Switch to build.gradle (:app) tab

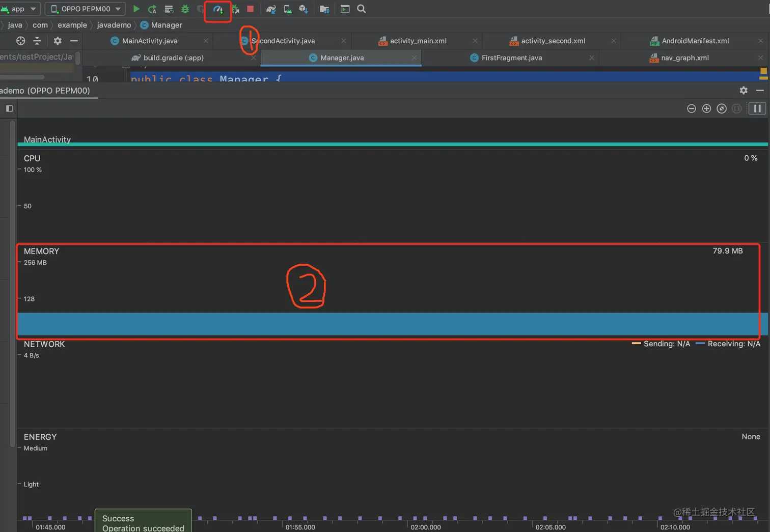coord(173,58)
